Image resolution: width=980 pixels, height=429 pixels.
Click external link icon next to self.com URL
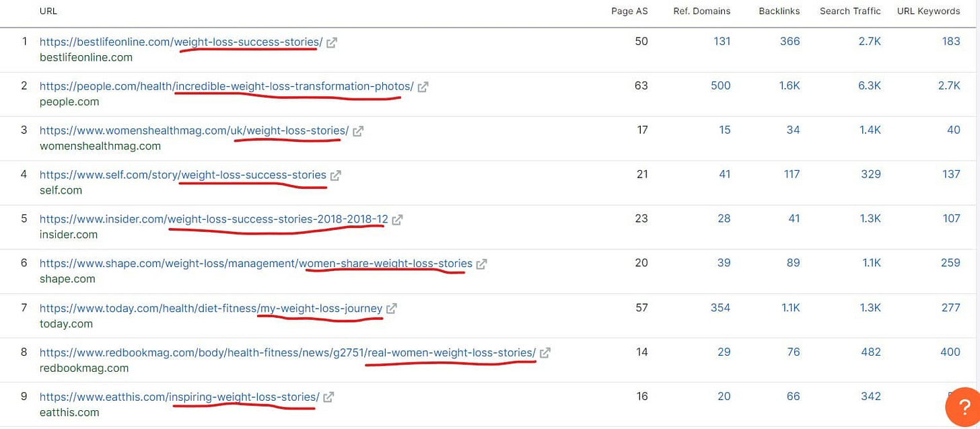pos(337,174)
